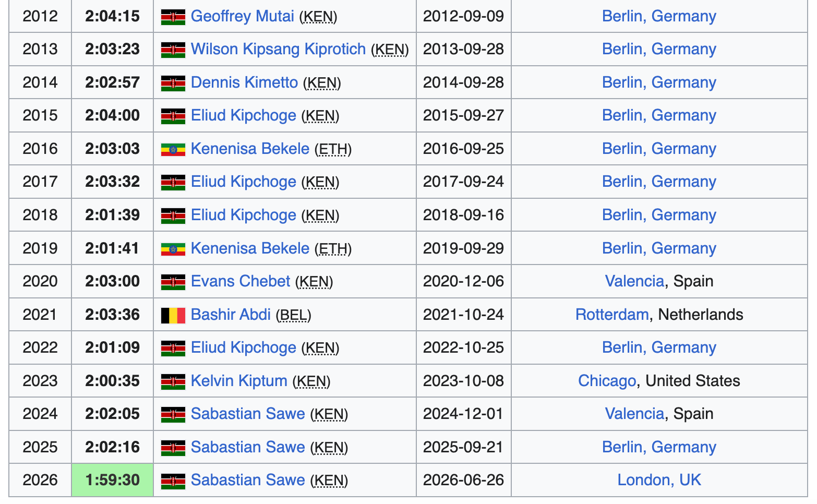The width and height of the screenshot is (817, 504).
Task: Click the KEN abbreviation after Geoffrey Mutai
Action: (x=318, y=17)
